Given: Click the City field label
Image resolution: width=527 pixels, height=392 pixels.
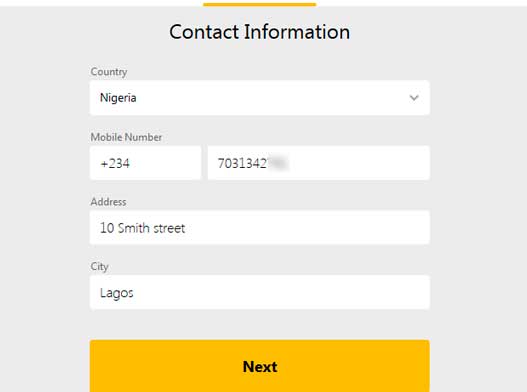Looking at the screenshot, I should click(99, 267).
